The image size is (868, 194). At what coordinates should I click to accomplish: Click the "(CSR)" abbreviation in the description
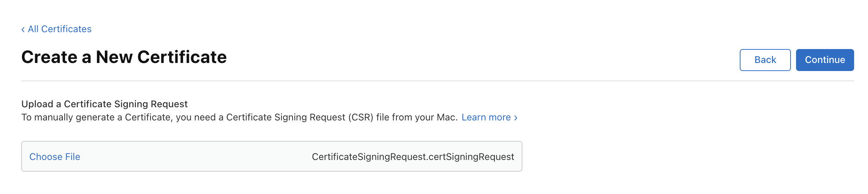coord(361,117)
